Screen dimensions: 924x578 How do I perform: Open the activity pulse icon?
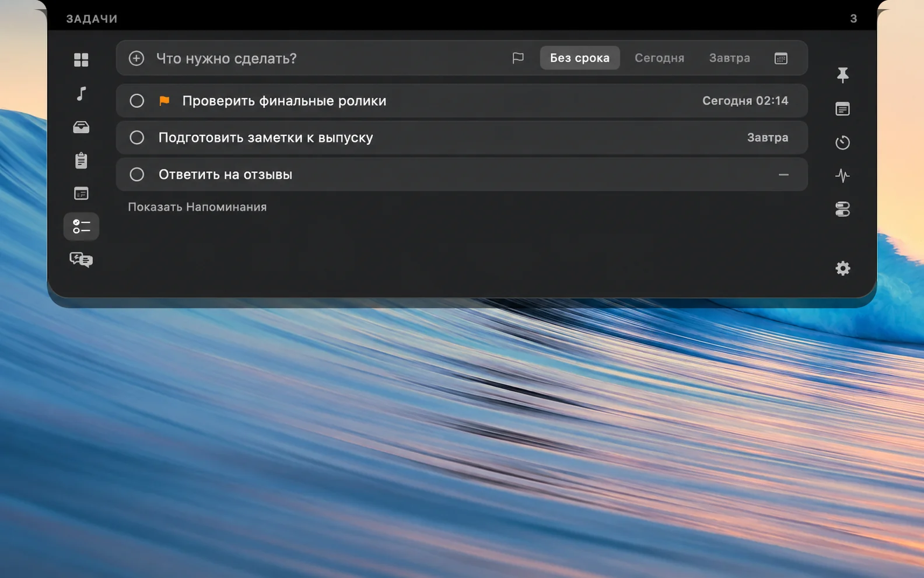point(842,175)
